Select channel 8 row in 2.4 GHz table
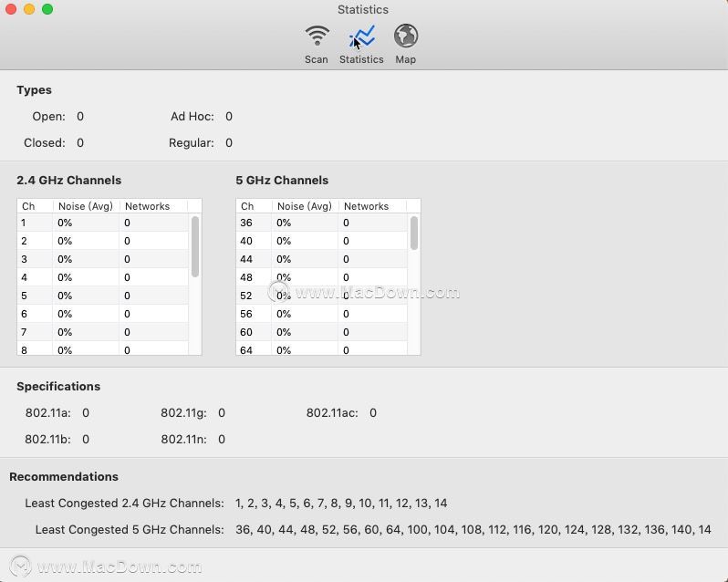This screenshot has height=582, width=728. (102, 348)
